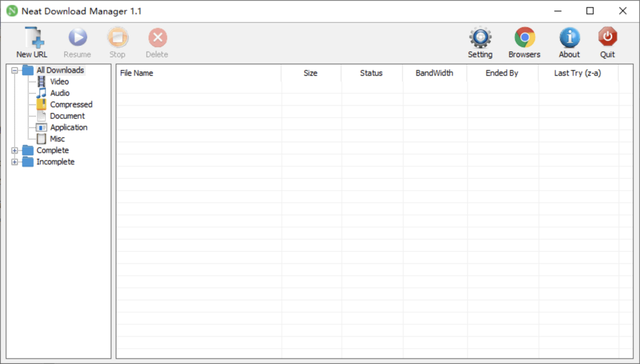Select the Compressed category label

point(71,104)
